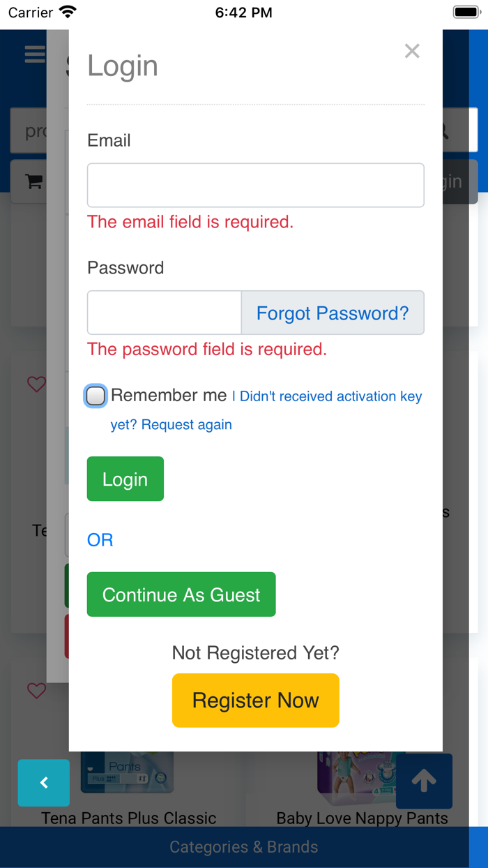Select Continue As Guest
488x868 pixels.
click(181, 594)
